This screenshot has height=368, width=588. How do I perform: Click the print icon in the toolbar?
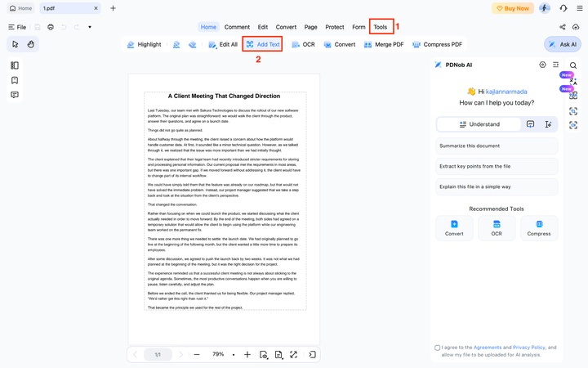(x=51, y=27)
